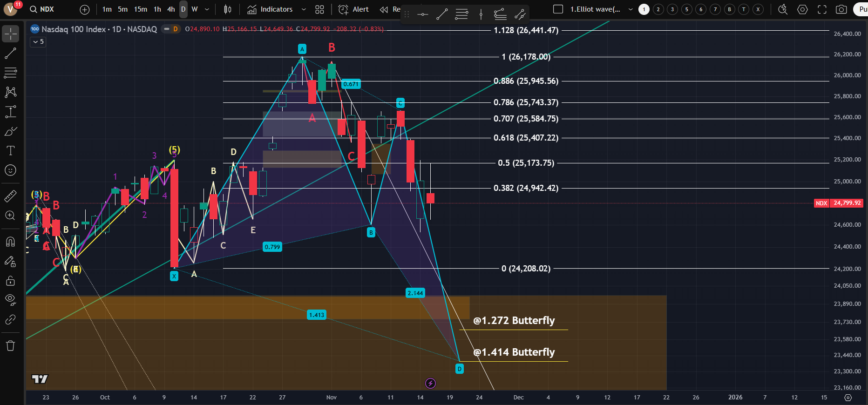Open the candlestick chart style picker
Image resolution: width=868 pixels, height=405 pixels.
(x=228, y=9)
